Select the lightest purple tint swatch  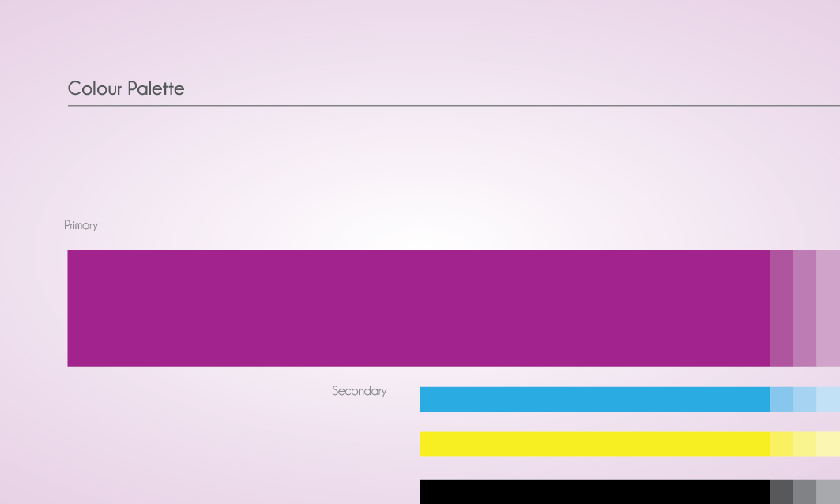(828, 308)
